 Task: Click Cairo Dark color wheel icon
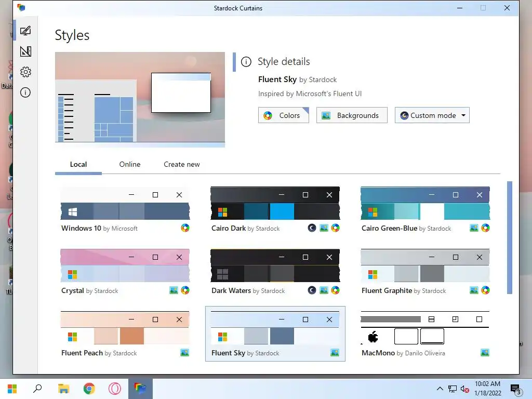point(335,228)
